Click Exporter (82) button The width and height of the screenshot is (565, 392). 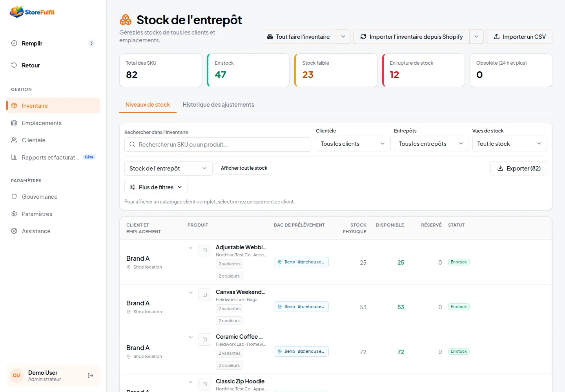pos(519,168)
